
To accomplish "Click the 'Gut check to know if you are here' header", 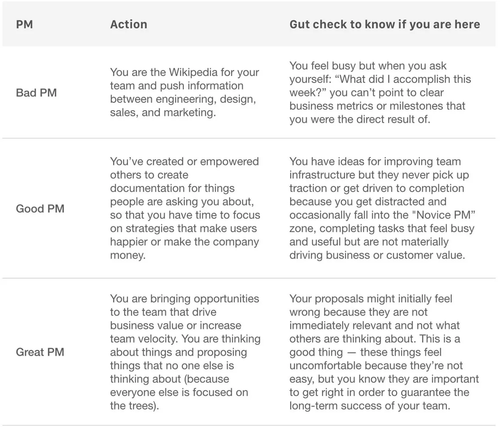I will [385, 24].
